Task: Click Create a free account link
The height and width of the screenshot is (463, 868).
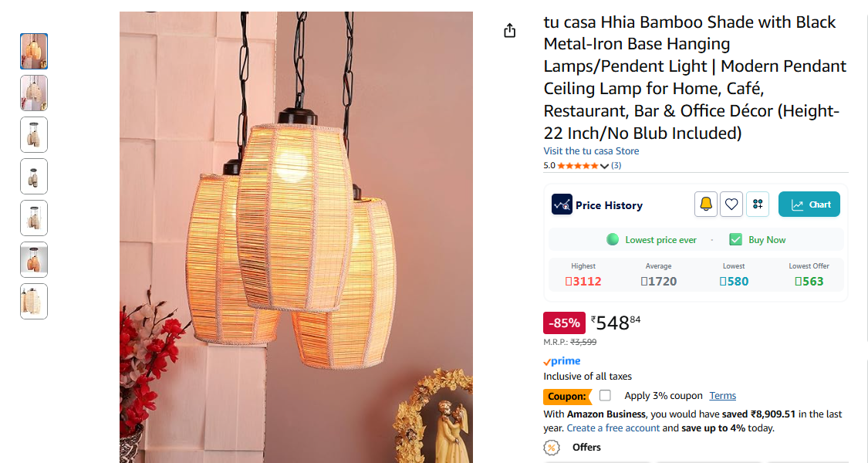Action: (613, 428)
